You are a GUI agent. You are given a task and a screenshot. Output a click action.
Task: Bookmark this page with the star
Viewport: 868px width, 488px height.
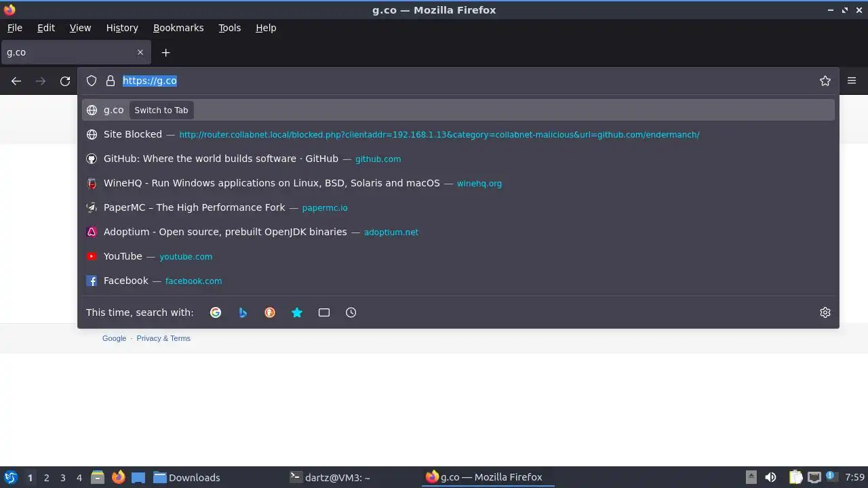click(x=825, y=81)
